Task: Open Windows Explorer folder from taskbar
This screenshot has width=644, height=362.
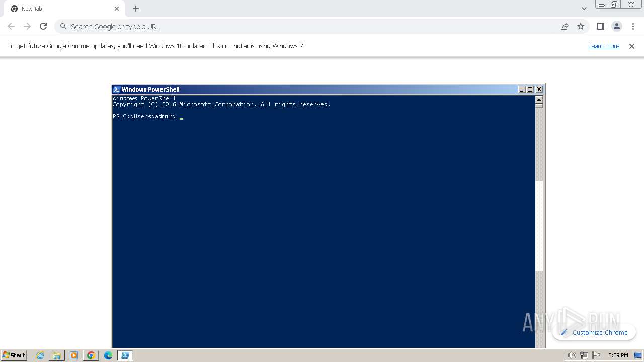Action: 57,355
